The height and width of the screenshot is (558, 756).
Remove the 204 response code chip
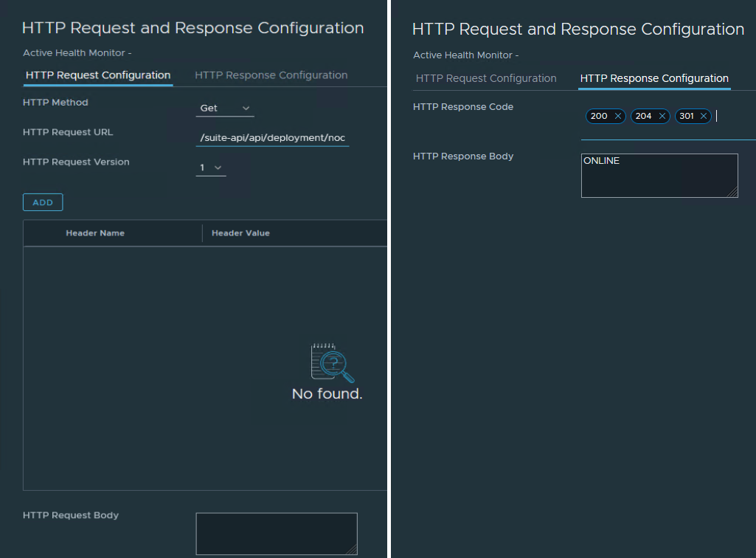662,116
